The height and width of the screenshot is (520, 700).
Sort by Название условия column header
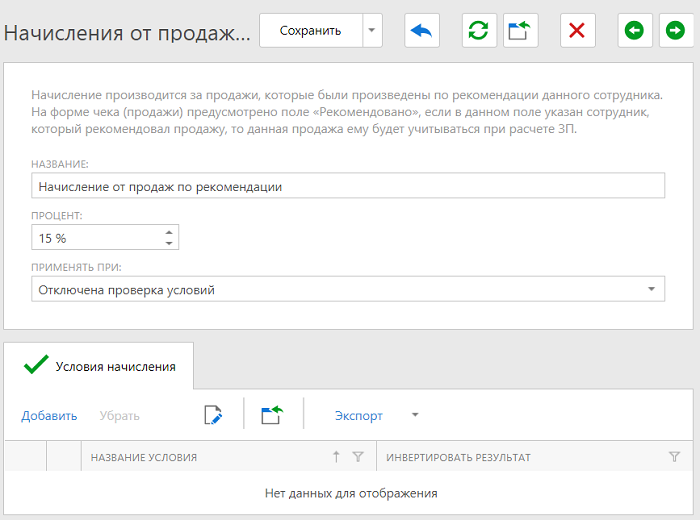pos(144,458)
